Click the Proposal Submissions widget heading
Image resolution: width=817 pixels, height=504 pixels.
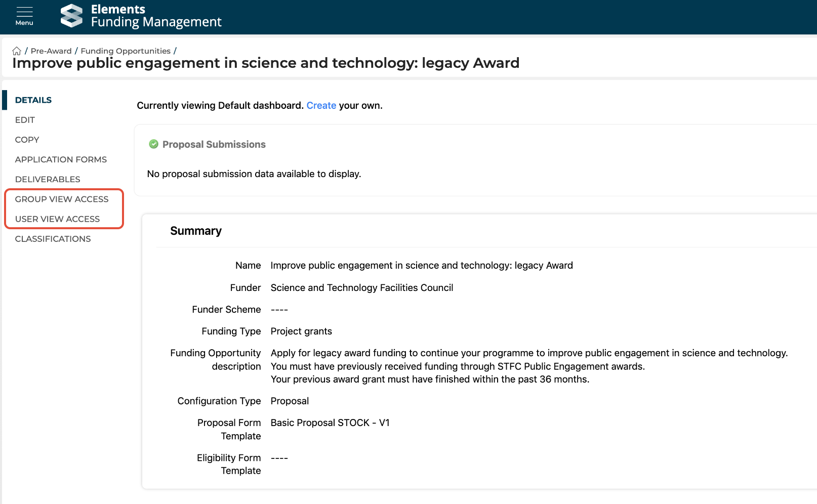(x=214, y=144)
